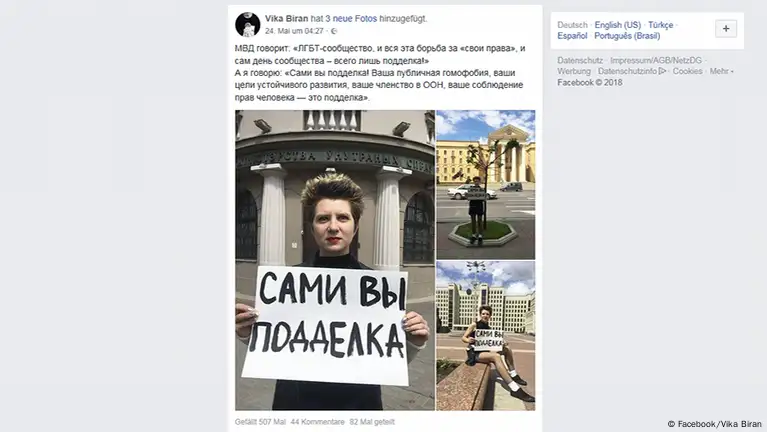Expand the 'Mehr' footer menu
The width and height of the screenshot is (767, 432).
pyautogui.click(x=721, y=71)
